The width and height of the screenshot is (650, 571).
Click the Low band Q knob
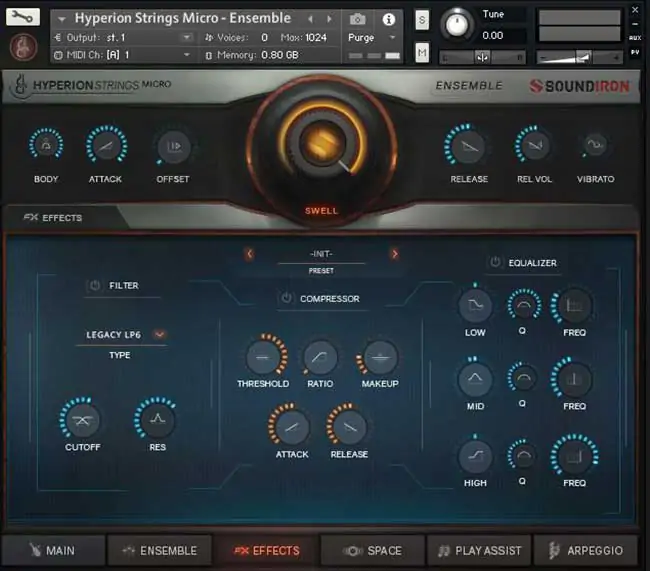click(x=524, y=305)
